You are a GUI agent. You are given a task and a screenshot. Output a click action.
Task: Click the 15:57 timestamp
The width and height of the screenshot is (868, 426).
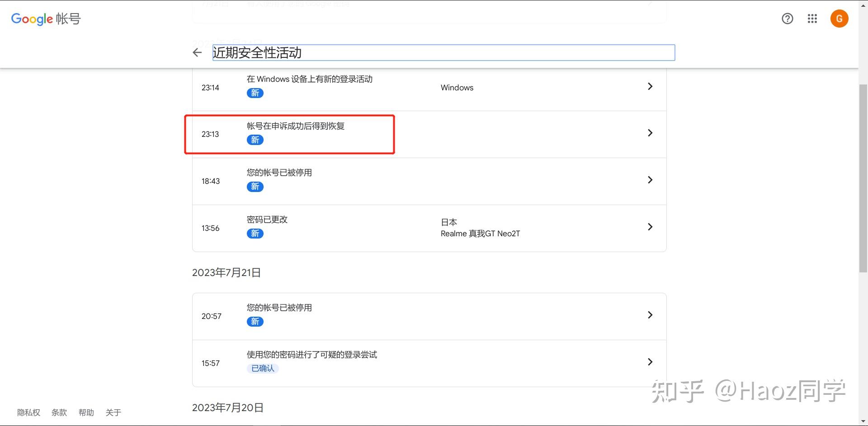tap(211, 363)
